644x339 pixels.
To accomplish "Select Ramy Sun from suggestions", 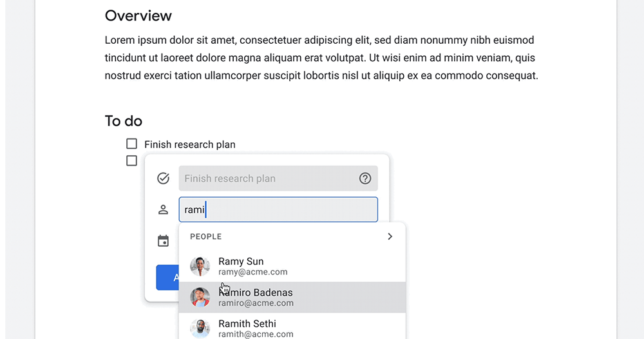I will coord(292,266).
